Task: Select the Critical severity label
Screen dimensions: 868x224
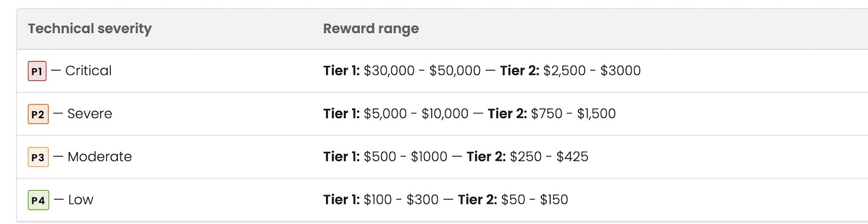Action: pos(88,71)
